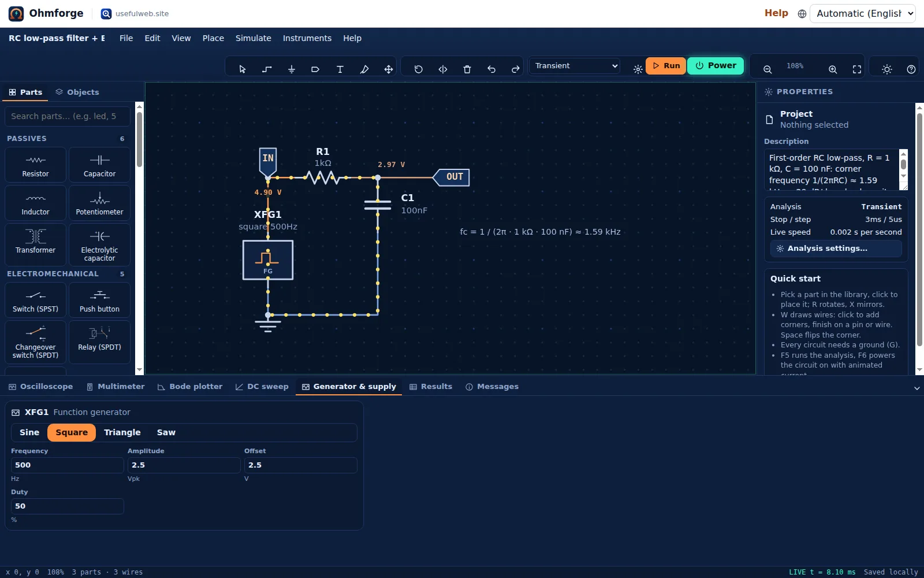Click the Duty input field
Screen dimensions: 924x578
coord(67,506)
